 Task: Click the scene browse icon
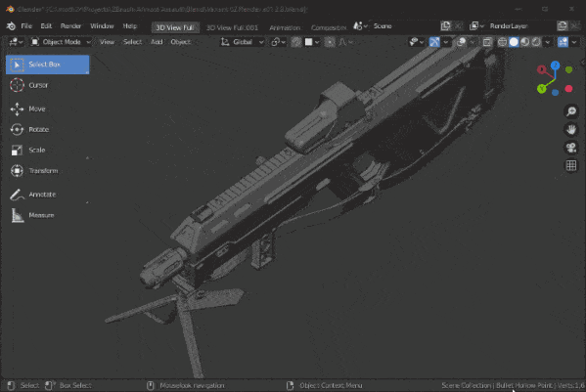pos(360,26)
